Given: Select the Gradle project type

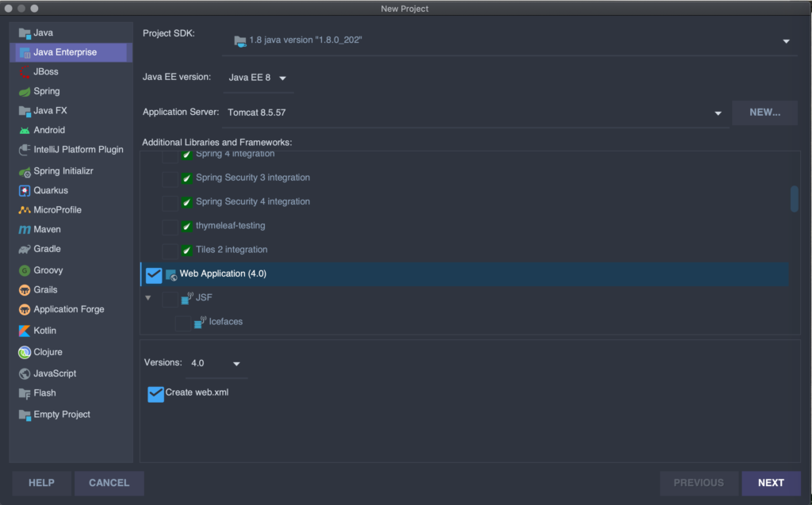Looking at the screenshot, I should (71, 249).
